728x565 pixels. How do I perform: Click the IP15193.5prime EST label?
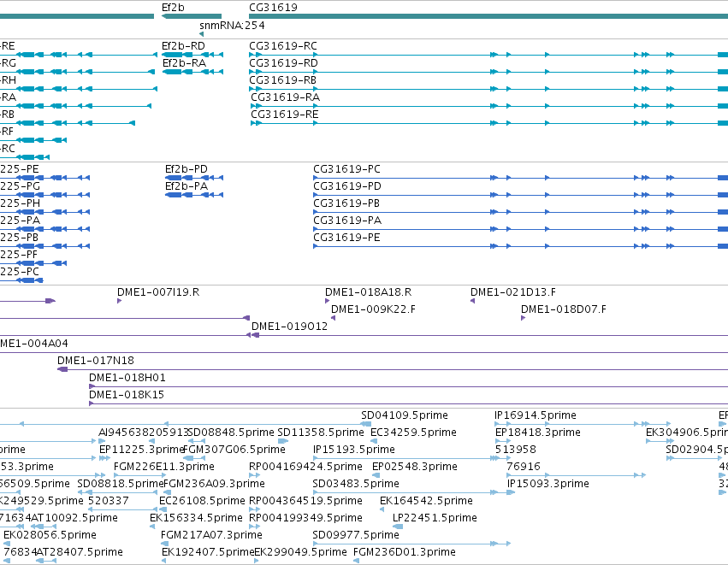tap(354, 450)
